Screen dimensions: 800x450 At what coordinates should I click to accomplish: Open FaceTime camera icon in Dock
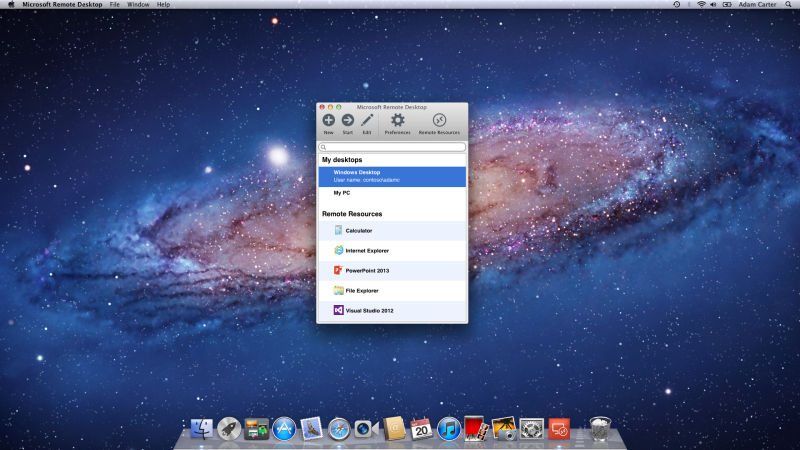point(366,429)
